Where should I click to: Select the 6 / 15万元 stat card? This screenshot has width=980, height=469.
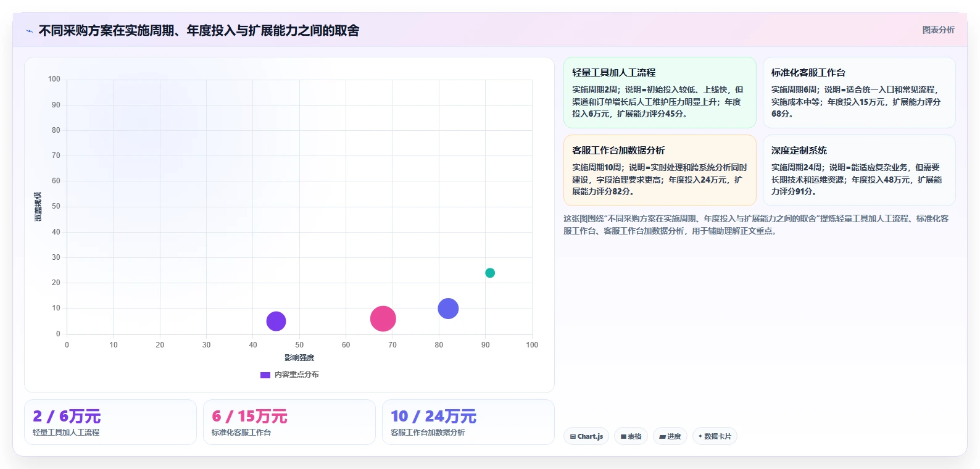(289, 422)
